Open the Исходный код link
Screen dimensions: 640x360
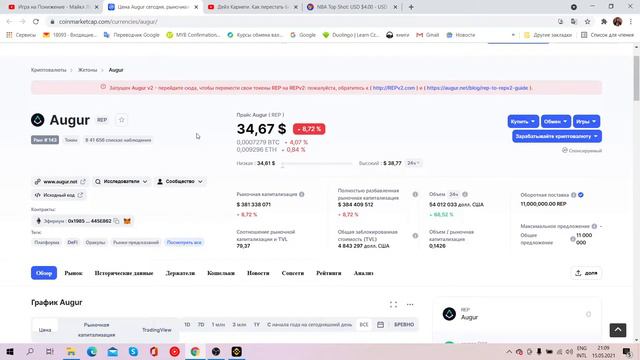[59, 195]
